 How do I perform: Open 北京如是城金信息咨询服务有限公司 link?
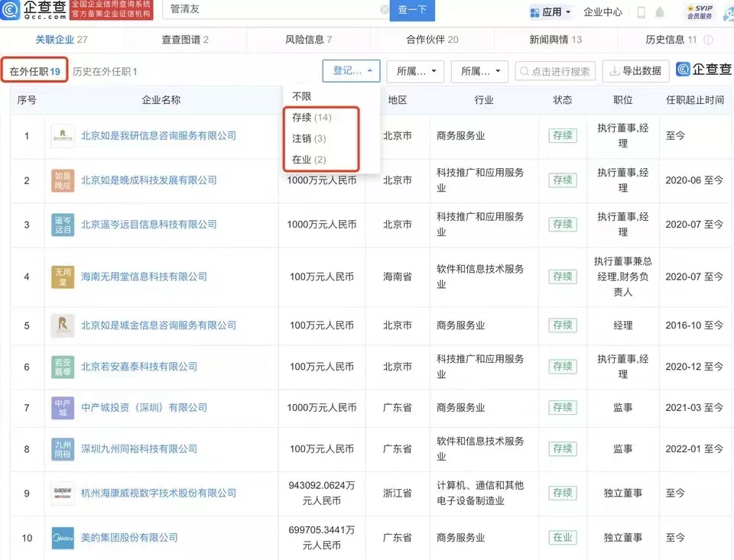[x=159, y=325]
